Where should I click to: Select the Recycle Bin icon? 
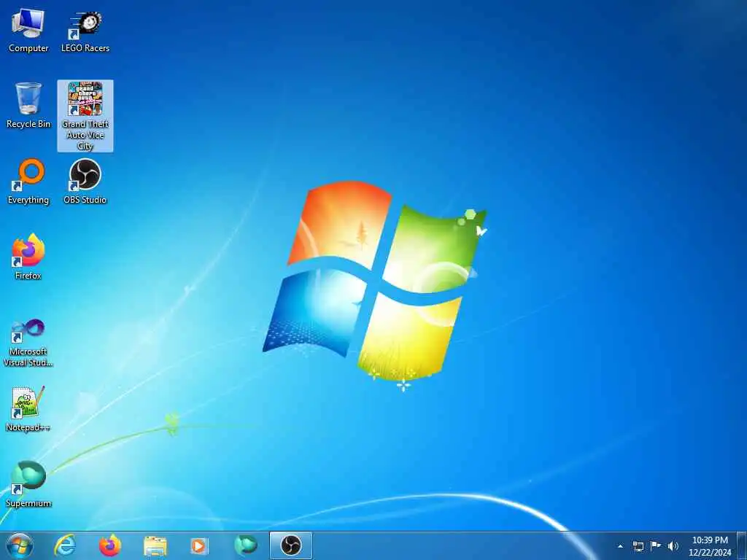[x=28, y=106]
